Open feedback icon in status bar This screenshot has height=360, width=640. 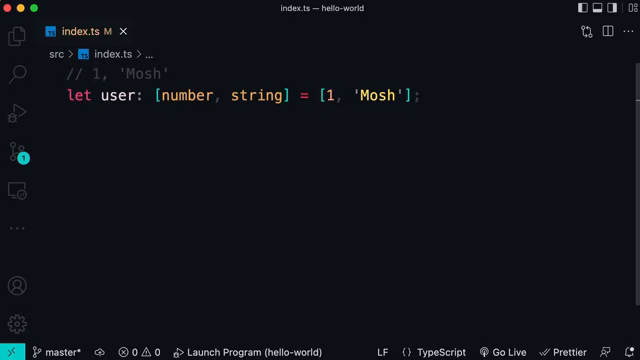(x=605, y=352)
